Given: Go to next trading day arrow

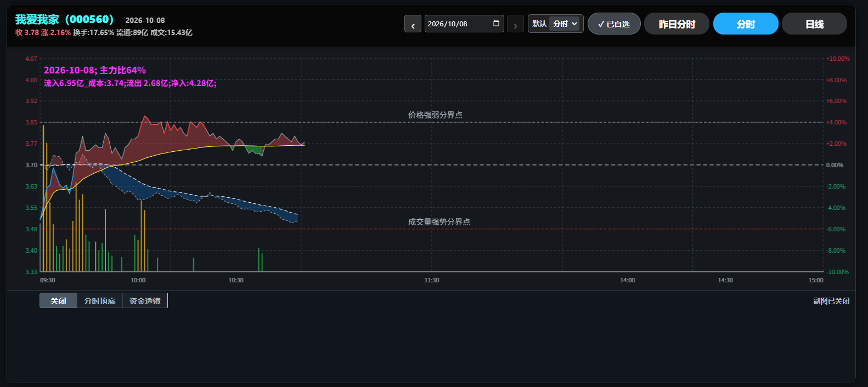Looking at the screenshot, I should [x=515, y=24].
